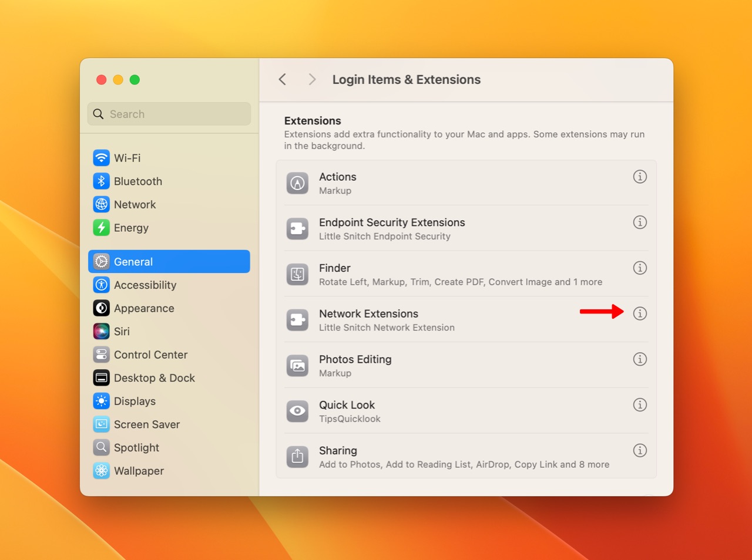
Task: Open Energy settings
Action: [x=130, y=228]
